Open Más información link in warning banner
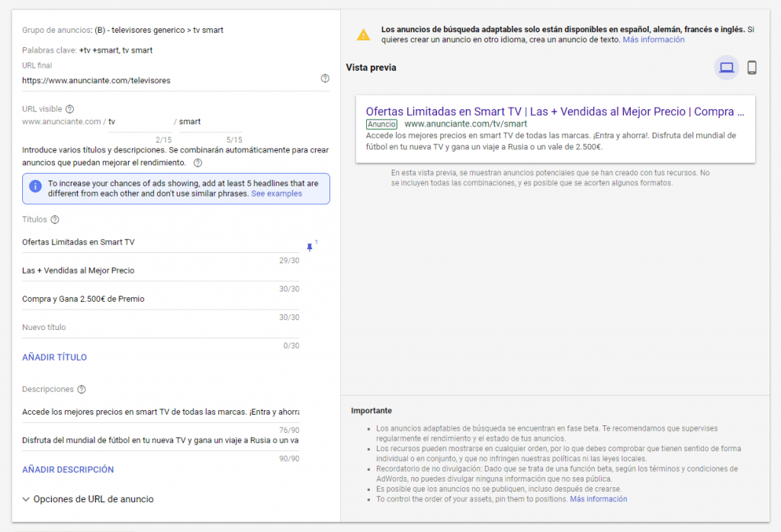The width and height of the screenshot is (781, 532). point(654,40)
